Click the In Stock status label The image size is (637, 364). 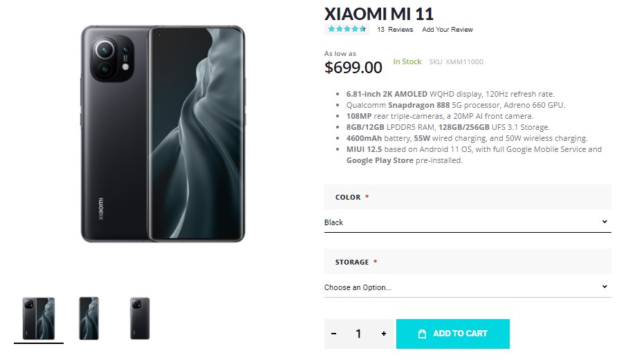407,61
